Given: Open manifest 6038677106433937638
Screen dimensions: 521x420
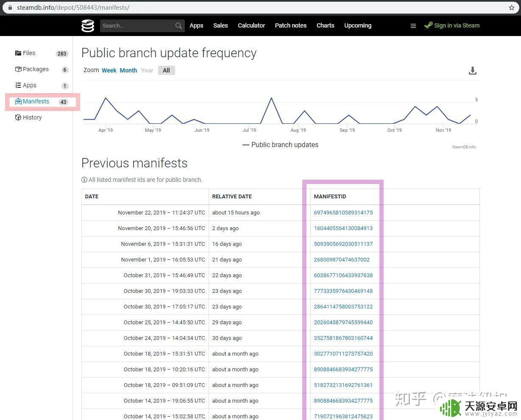Looking at the screenshot, I should pyautogui.click(x=343, y=275).
